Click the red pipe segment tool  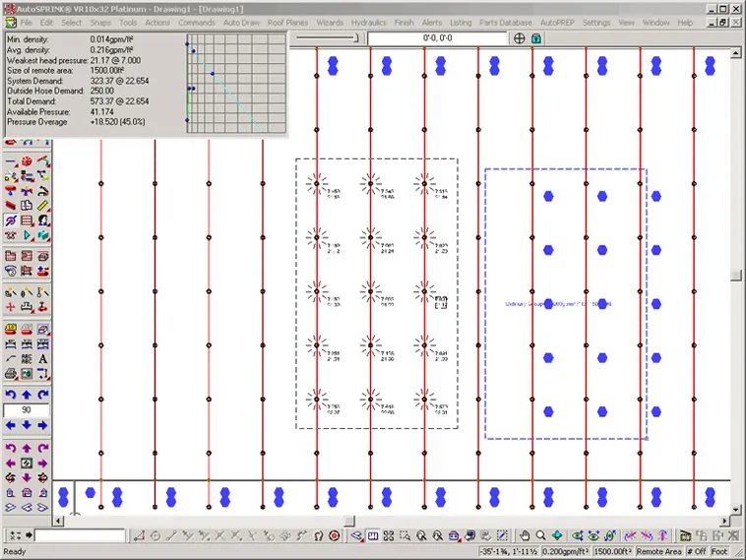(11, 206)
